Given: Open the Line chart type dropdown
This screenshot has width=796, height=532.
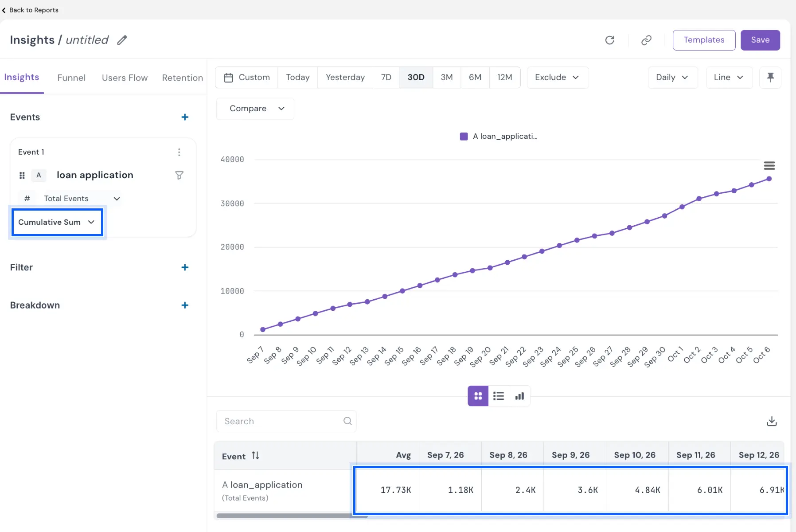Looking at the screenshot, I should tap(729, 77).
